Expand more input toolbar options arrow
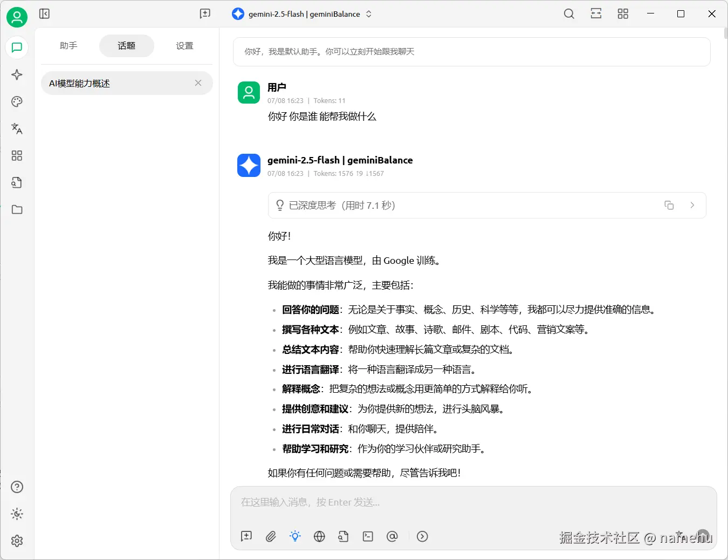728x560 pixels. coord(422,536)
